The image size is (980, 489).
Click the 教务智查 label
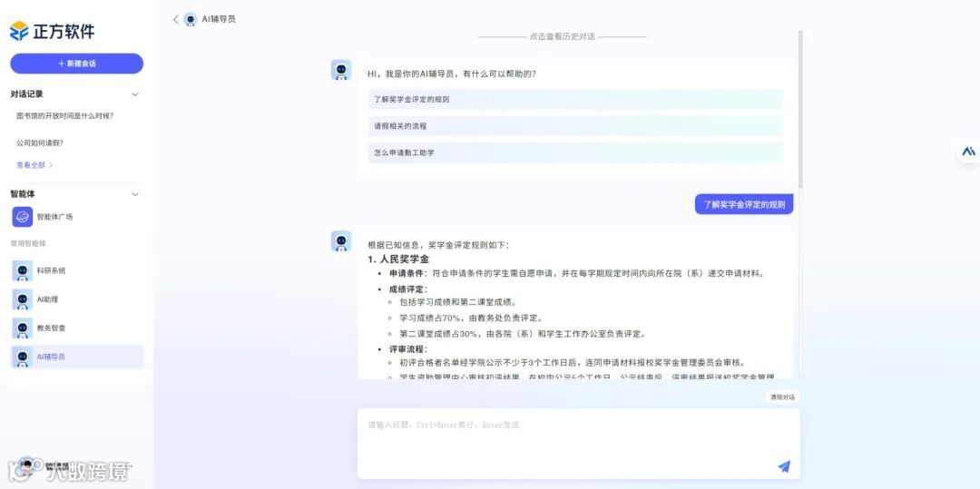[x=51, y=328]
